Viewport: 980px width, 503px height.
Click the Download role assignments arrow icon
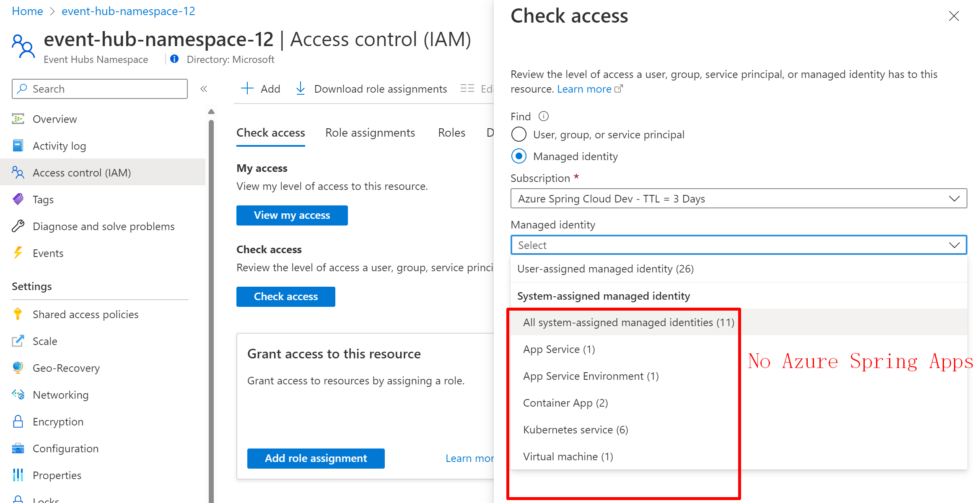point(301,88)
